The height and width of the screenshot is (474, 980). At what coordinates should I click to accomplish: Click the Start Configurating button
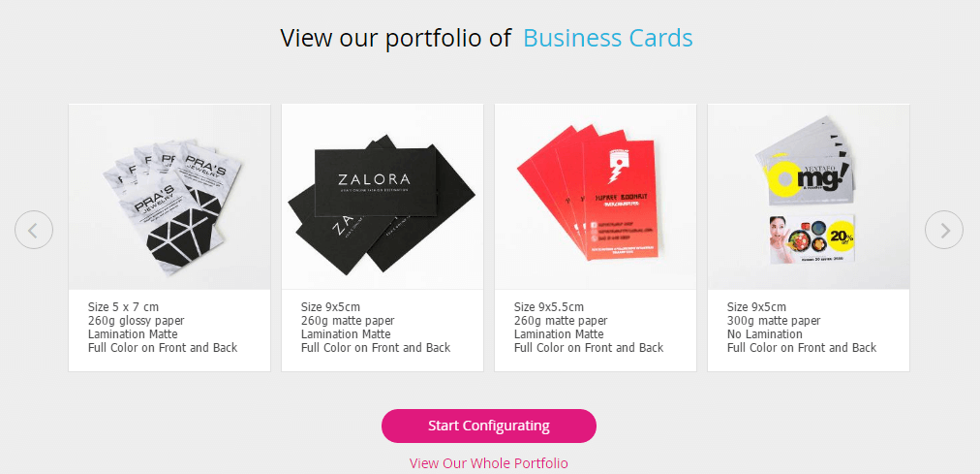pyautogui.click(x=489, y=426)
